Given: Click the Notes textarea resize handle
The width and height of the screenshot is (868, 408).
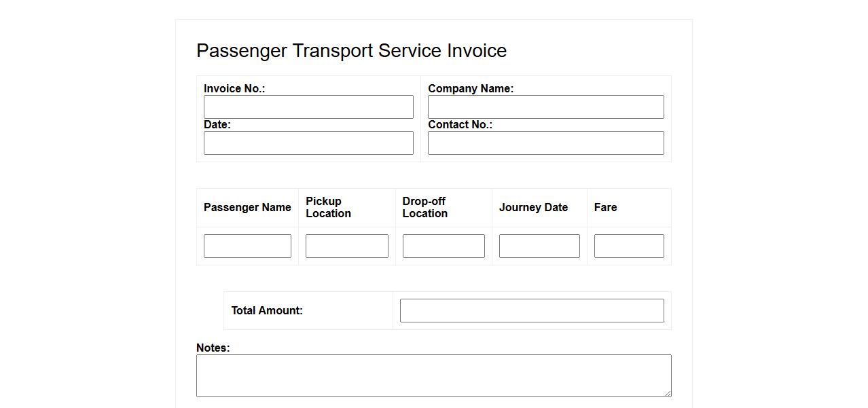Looking at the screenshot, I should click(x=668, y=393).
